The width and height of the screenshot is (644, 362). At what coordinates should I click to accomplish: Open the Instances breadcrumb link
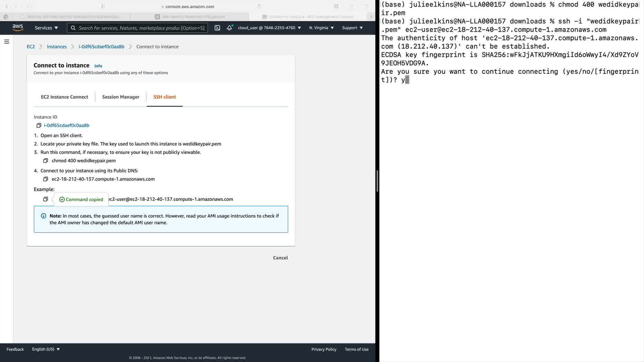click(x=57, y=47)
